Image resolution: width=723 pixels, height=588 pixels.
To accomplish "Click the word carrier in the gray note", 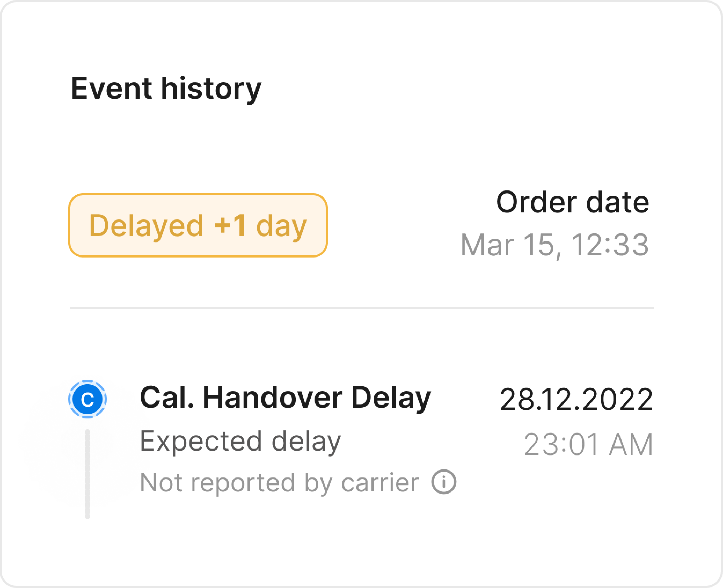I will (379, 482).
